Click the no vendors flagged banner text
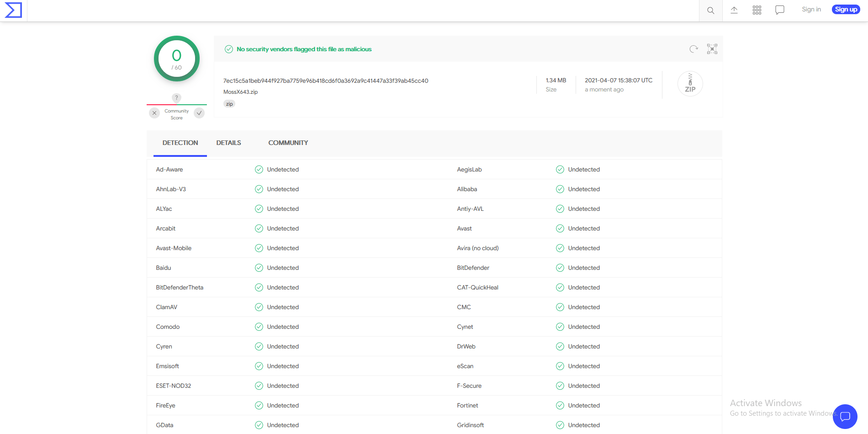 (304, 49)
